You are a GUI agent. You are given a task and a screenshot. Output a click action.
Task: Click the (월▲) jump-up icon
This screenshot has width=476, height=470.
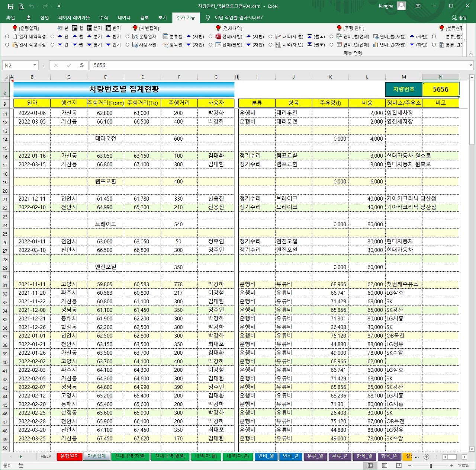309,36
